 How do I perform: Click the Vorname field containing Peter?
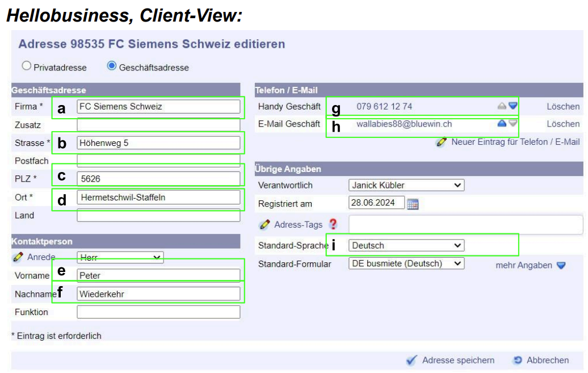pyautogui.click(x=158, y=275)
